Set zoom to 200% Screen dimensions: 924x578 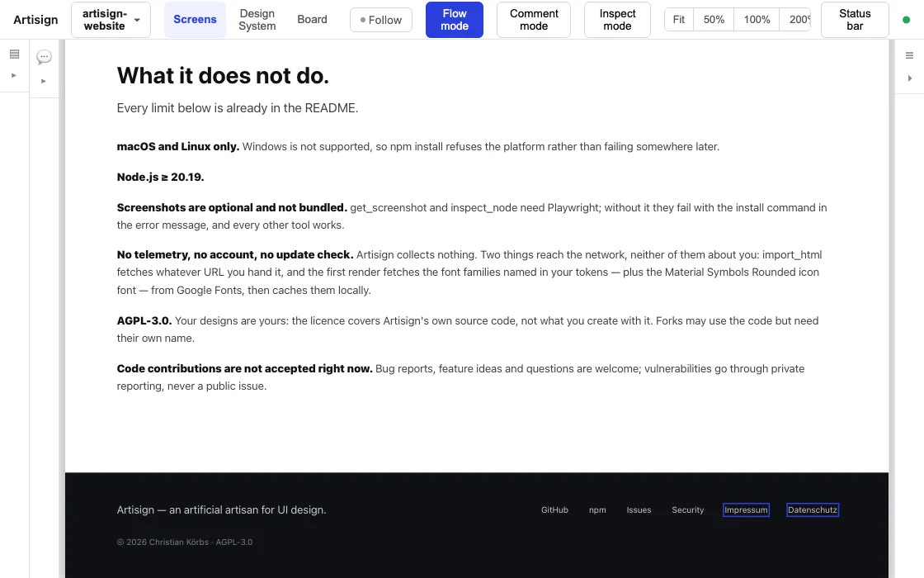point(795,20)
